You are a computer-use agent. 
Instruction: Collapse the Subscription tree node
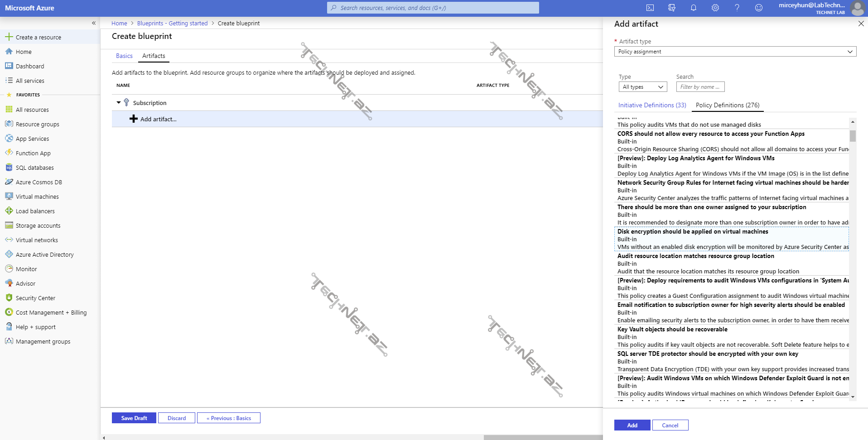click(119, 103)
